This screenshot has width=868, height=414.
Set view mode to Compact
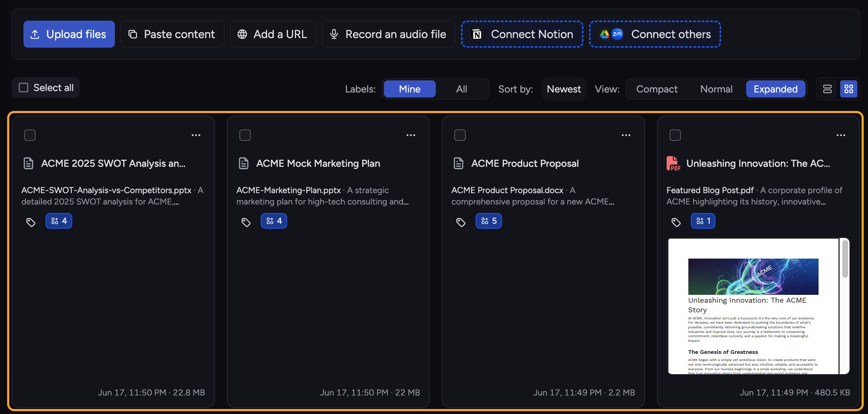657,89
